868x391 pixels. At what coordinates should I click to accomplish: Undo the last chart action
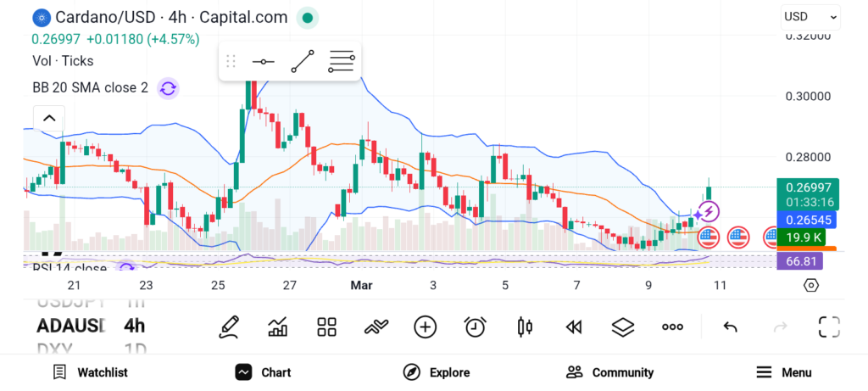pyautogui.click(x=730, y=327)
